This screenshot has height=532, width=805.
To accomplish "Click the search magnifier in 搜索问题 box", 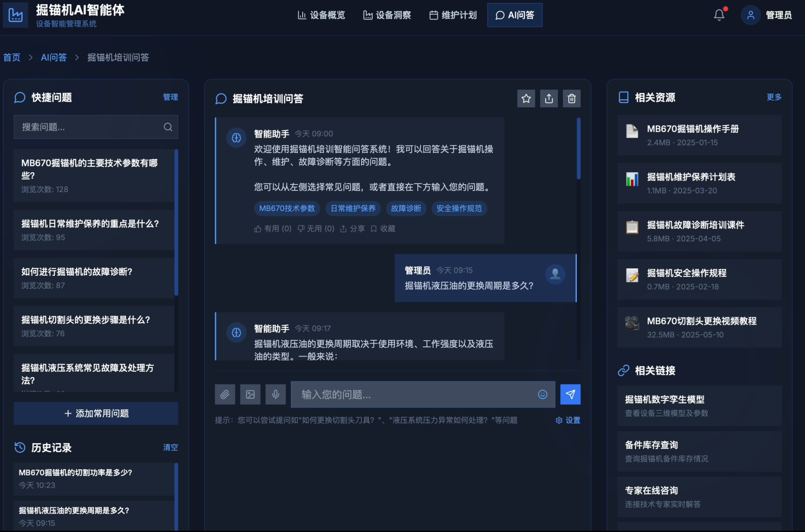I will [168, 127].
